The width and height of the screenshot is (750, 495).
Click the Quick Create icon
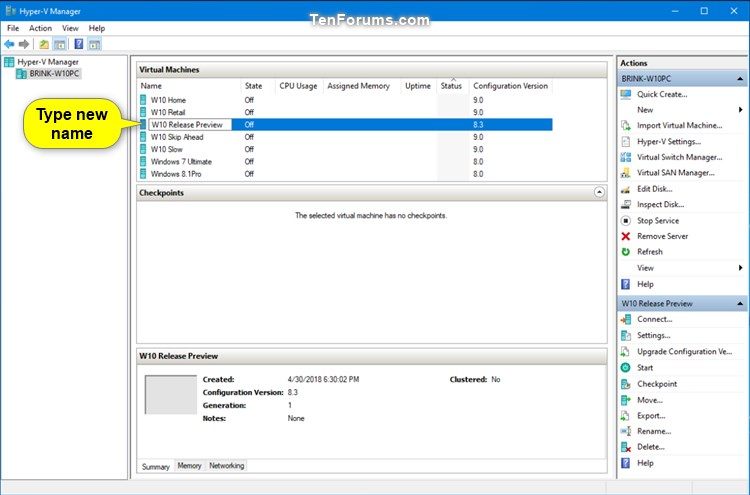(x=626, y=94)
